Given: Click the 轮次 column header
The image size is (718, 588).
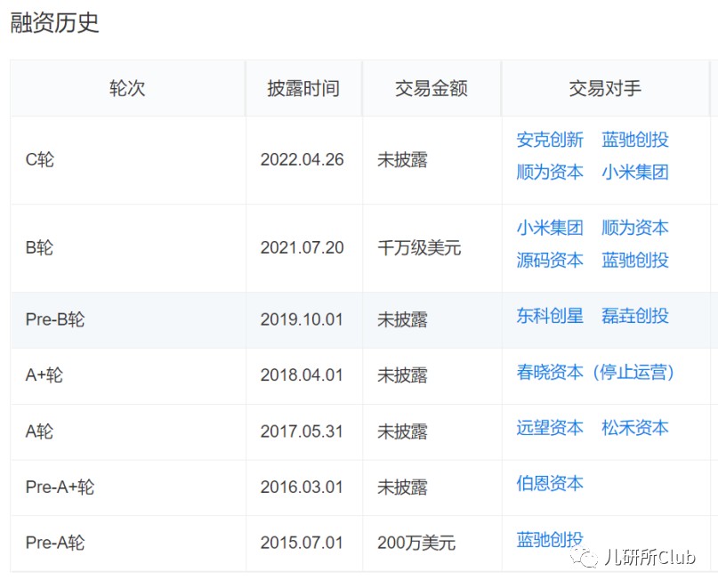Looking at the screenshot, I should click(127, 88).
